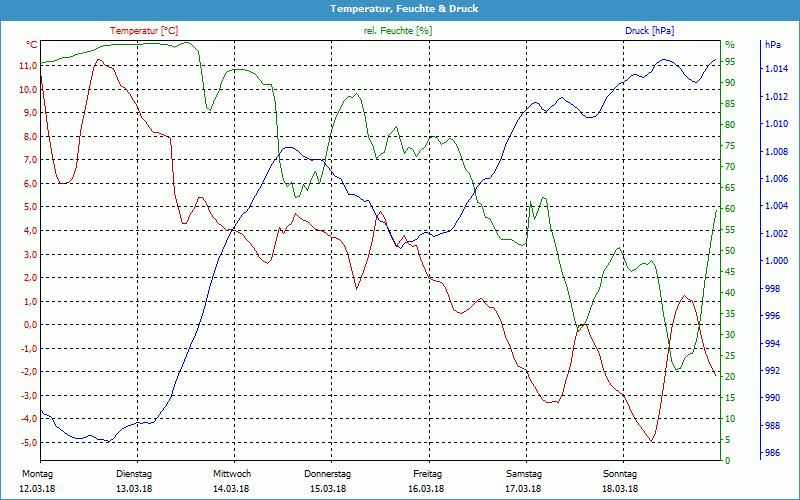Click the '1.008' pressure axis value
This screenshot has width=800, height=500.
click(777, 151)
